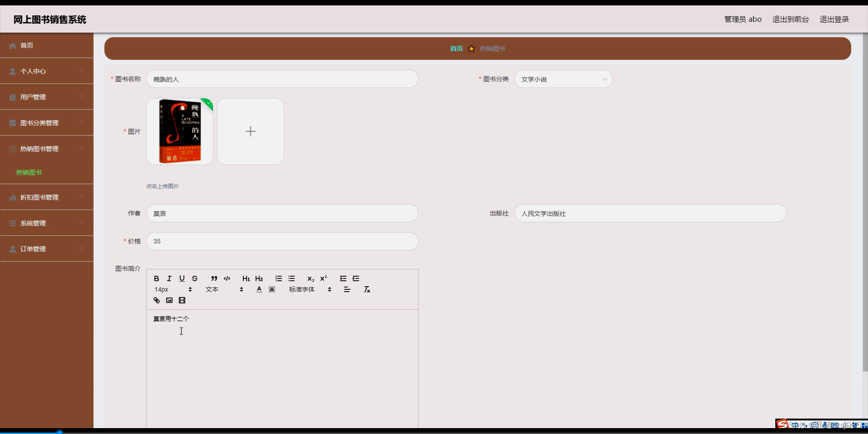
Task: Click the 管理员 abo user label
Action: pos(743,19)
